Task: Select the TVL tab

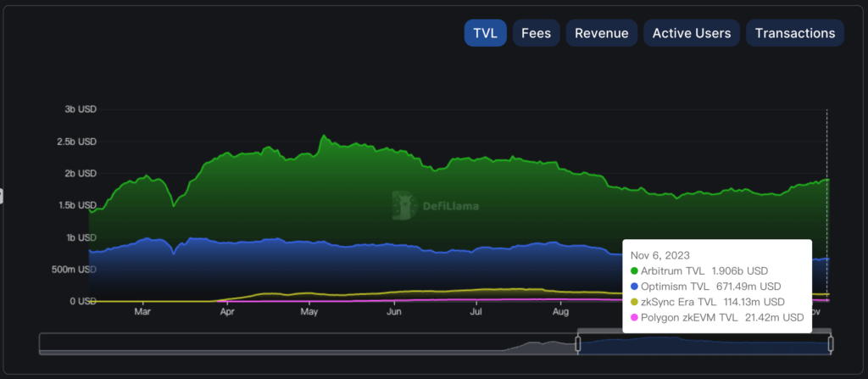Action: tap(485, 33)
